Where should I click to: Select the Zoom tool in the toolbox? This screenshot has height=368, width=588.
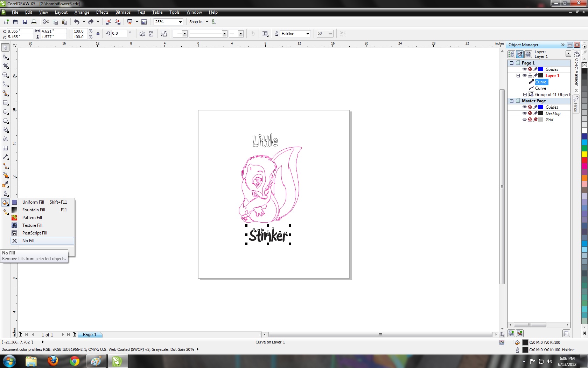(x=5, y=75)
